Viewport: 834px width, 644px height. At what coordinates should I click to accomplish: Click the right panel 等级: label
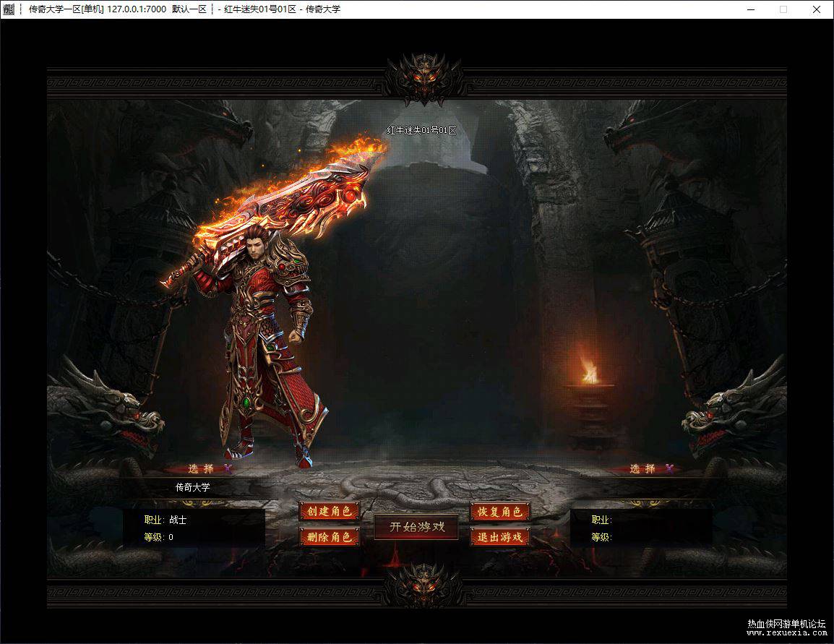(x=601, y=537)
